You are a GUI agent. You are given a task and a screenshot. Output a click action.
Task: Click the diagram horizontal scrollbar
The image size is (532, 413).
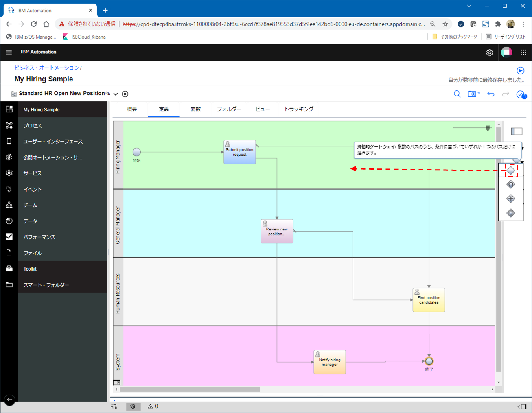190,389
